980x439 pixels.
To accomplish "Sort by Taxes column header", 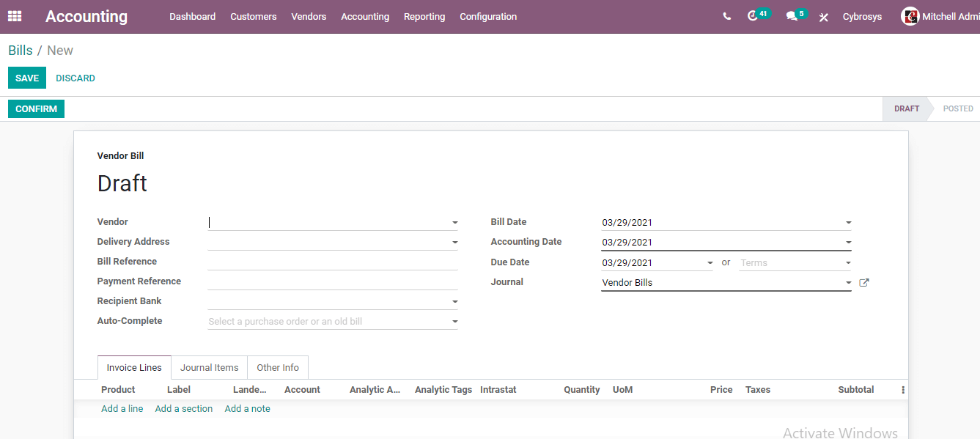I will tap(758, 390).
